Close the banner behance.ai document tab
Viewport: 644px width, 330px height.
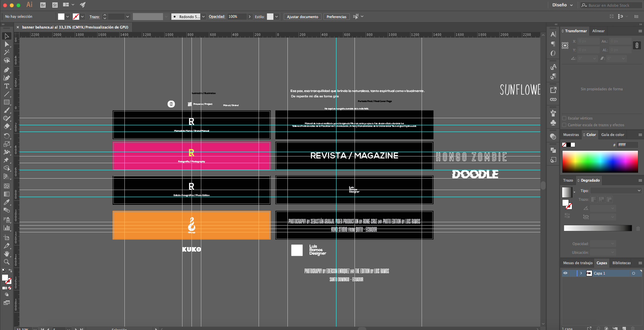click(x=18, y=27)
